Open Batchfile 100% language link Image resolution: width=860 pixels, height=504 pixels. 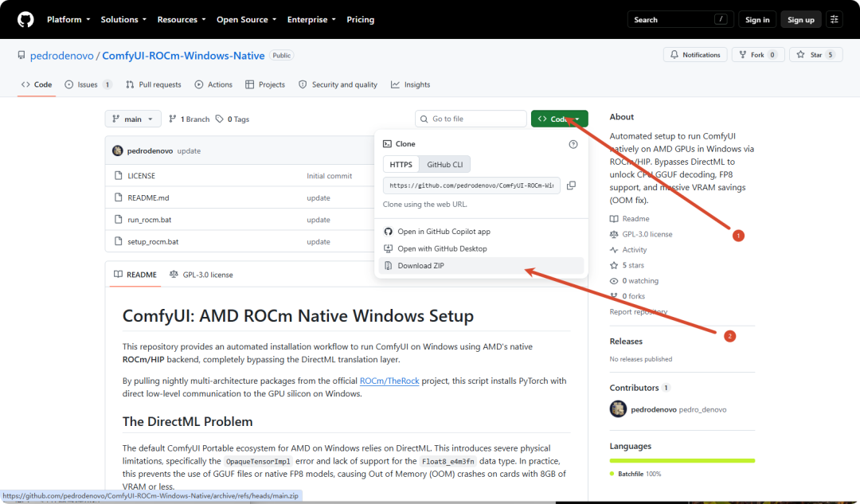click(x=635, y=474)
